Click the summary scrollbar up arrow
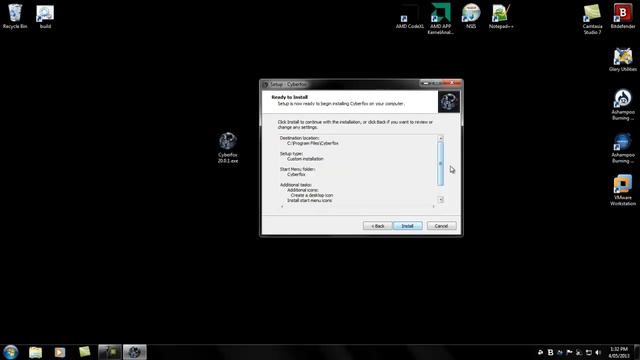This screenshot has height=360, width=640. point(440,138)
